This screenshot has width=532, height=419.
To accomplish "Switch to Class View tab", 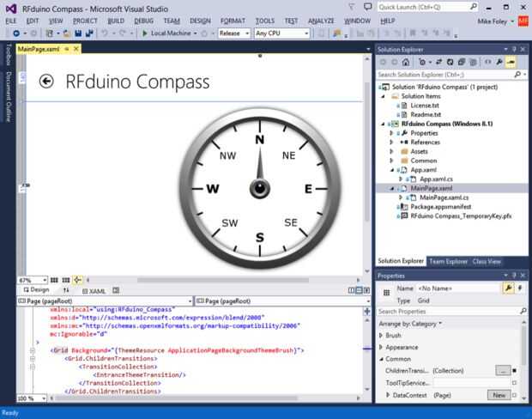I will point(487,261).
